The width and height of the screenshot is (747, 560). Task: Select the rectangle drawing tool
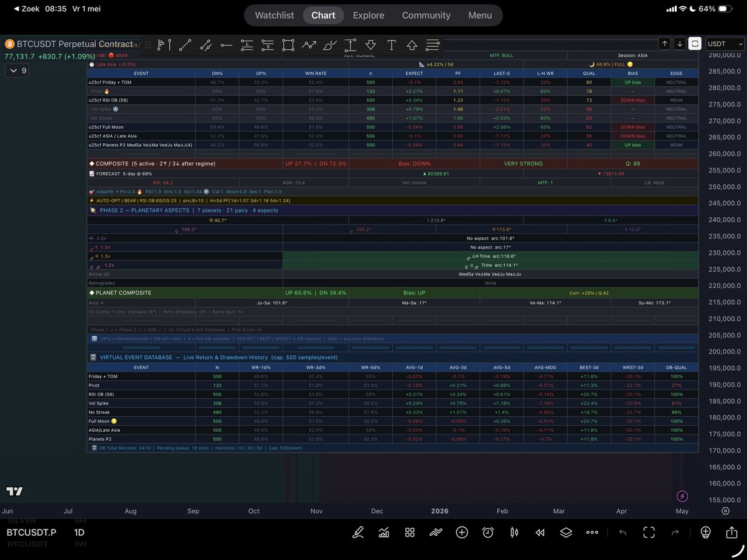tap(288, 45)
